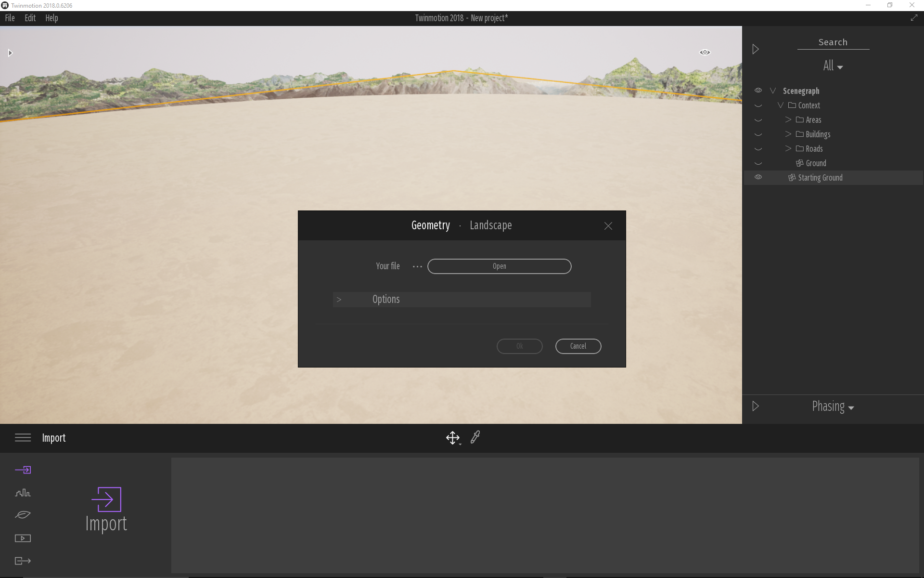Click the Search field in Scenegraph
Image resolution: width=924 pixels, height=578 pixels.
(833, 42)
